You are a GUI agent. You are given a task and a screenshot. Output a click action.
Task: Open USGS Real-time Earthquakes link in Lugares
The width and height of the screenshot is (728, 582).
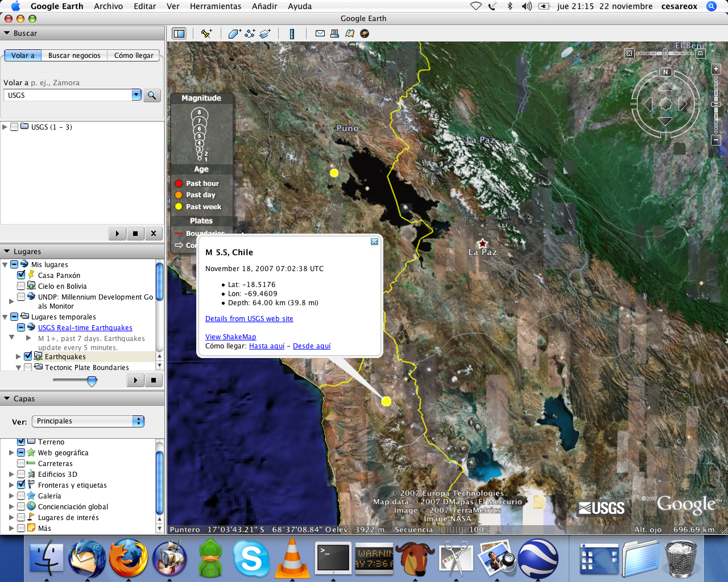[85, 328]
